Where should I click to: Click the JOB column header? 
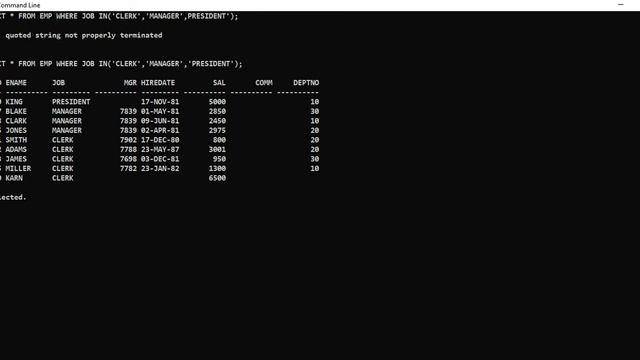58,83
